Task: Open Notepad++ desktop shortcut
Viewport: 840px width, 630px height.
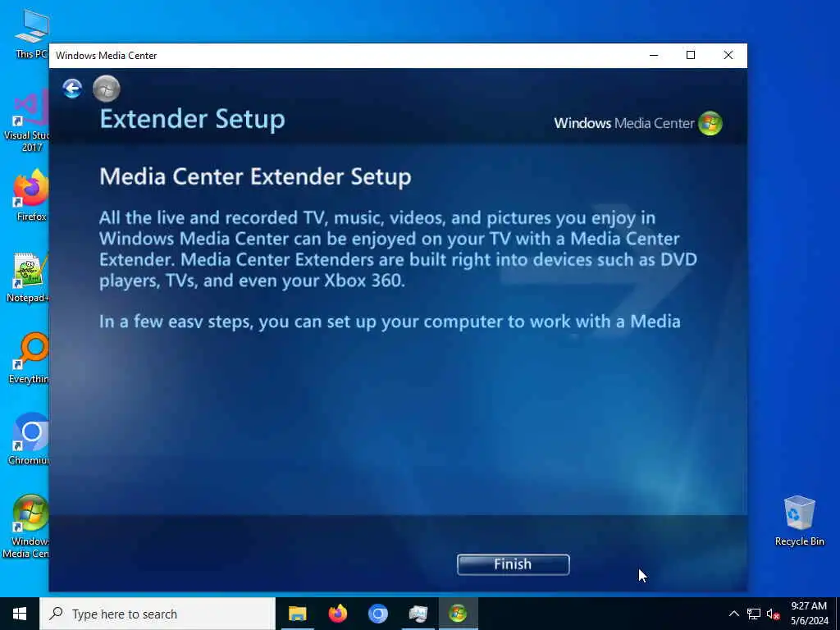Action: [28, 277]
